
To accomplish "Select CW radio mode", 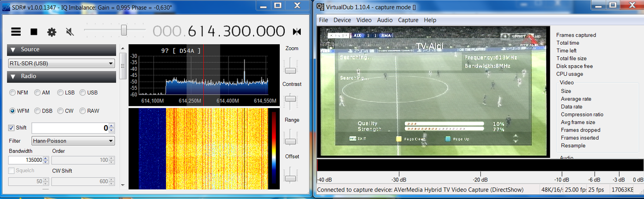I will tap(65, 111).
